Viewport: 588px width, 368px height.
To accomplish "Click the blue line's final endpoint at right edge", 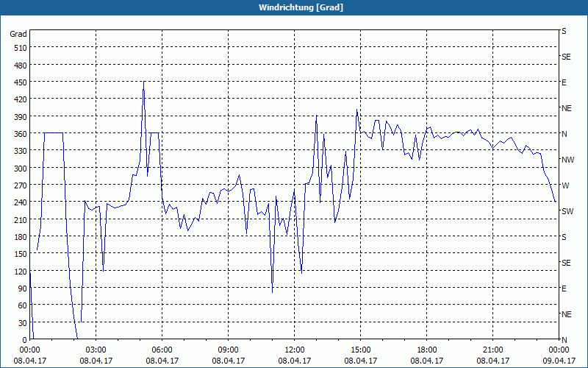I will click(555, 201).
